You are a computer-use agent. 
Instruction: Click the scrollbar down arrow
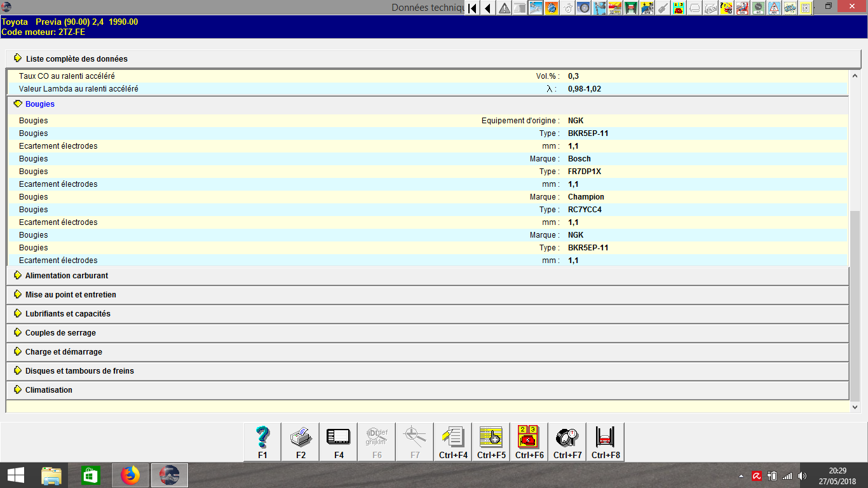pos(855,407)
